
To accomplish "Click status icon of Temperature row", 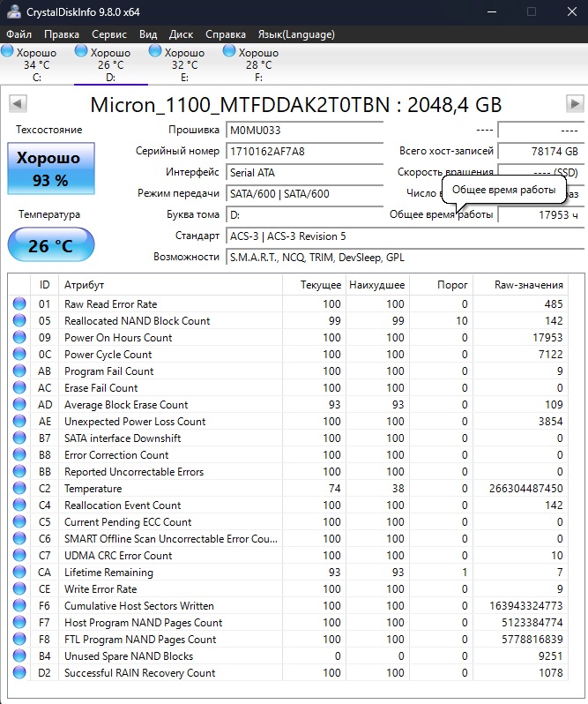I will (19, 488).
